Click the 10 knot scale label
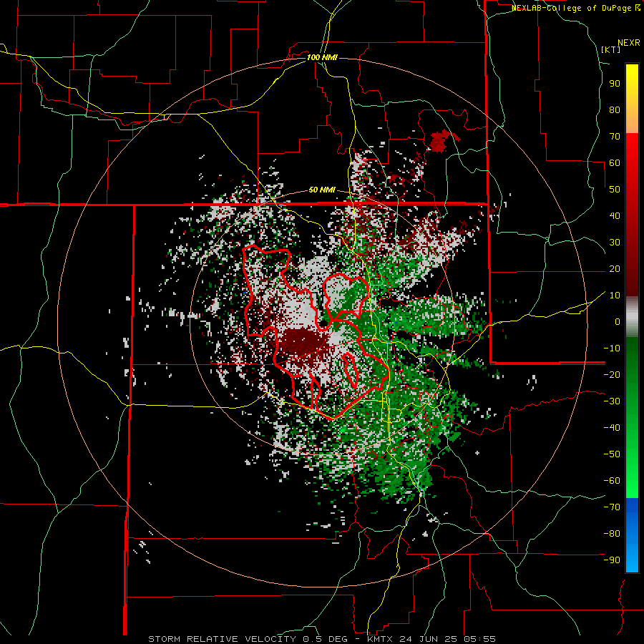Viewport: 644px width, 644px height. (615, 296)
